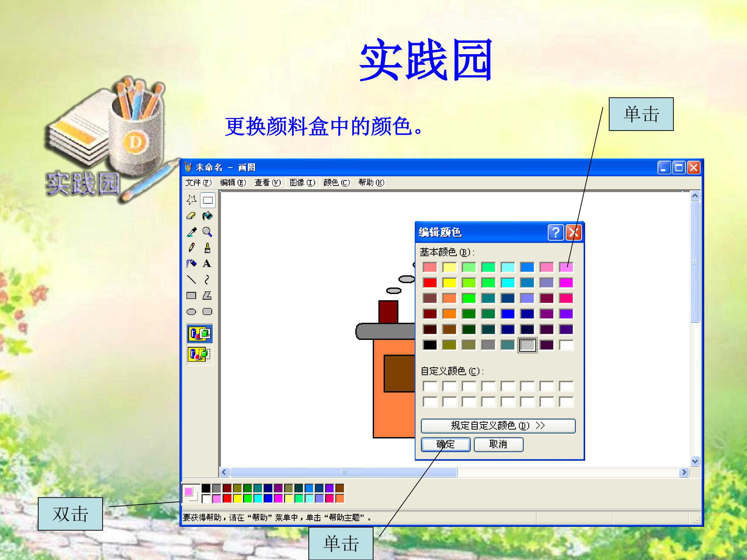Pick the eyedropper Pick Color tool

[x=191, y=232]
